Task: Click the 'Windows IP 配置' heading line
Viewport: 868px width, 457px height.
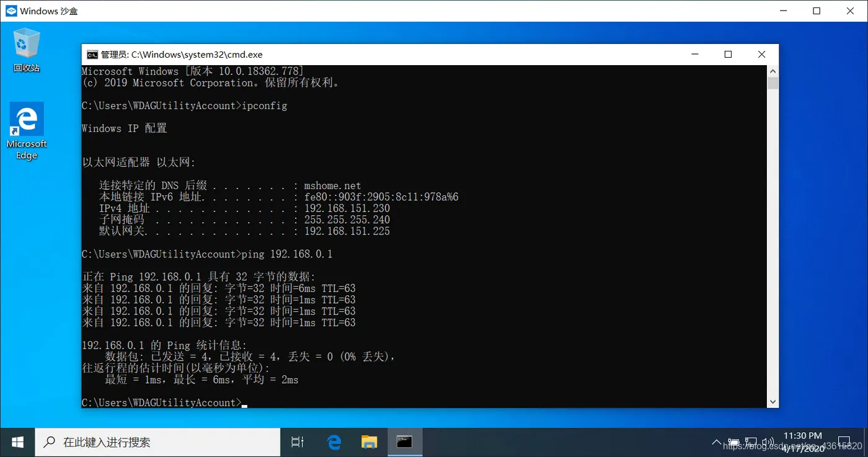Action: click(124, 128)
